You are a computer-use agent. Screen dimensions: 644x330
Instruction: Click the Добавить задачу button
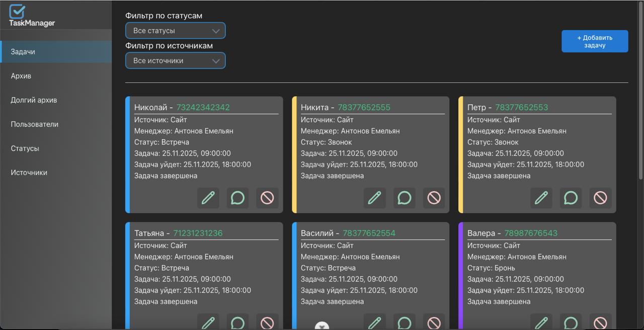point(595,41)
